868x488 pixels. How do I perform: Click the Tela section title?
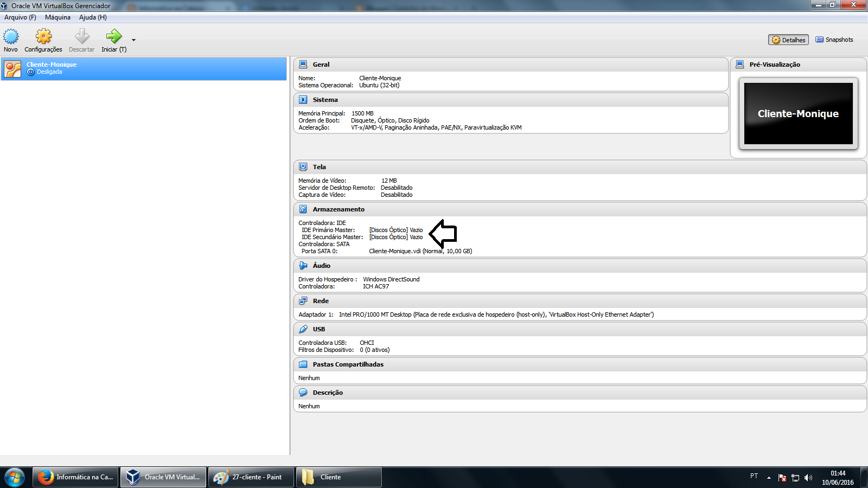pos(319,167)
